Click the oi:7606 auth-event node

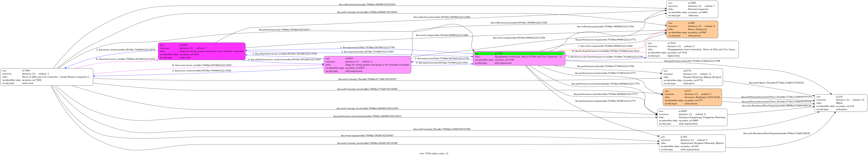[x=47, y=77]
